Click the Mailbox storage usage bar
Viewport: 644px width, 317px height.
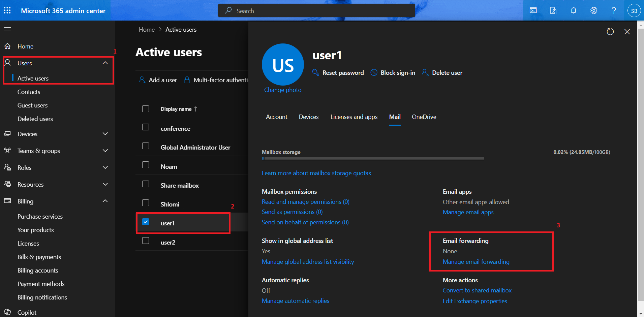(373, 158)
